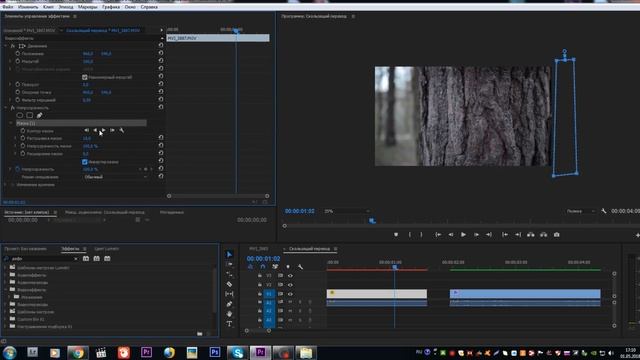This screenshot has height=360, width=640.
Task: Toggle lock on track V1
Action: tap(260, 294)
